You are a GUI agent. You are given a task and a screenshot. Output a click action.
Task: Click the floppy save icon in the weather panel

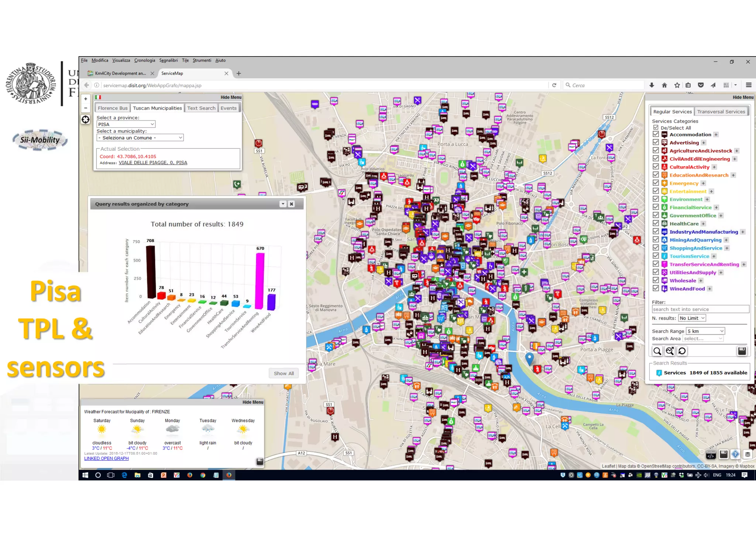coord(260,461)
